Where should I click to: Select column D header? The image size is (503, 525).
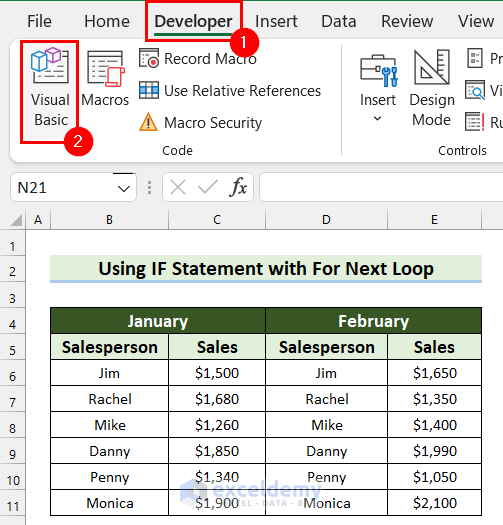327,220
